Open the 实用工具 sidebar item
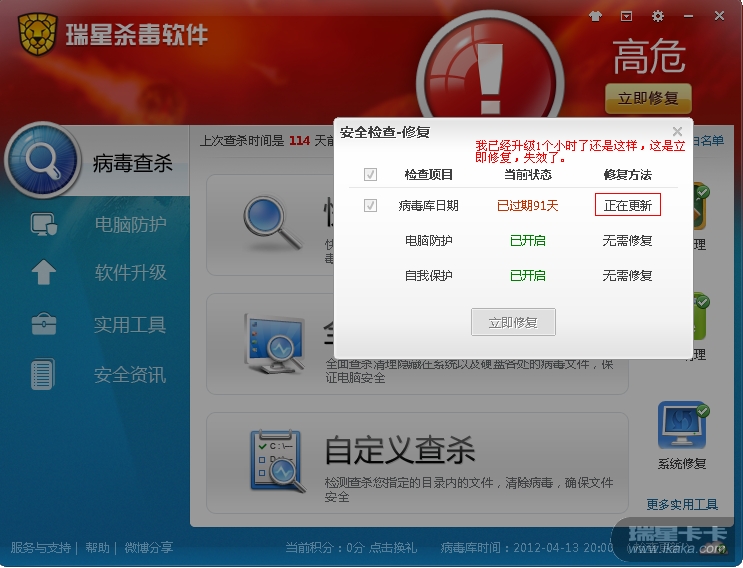The image size is (743, 568). click(130, 325)
